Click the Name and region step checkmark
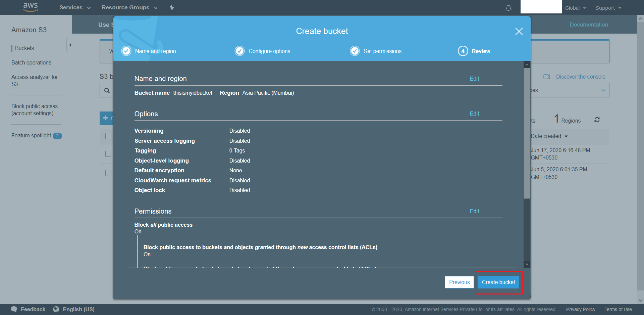 click(126, 51)
